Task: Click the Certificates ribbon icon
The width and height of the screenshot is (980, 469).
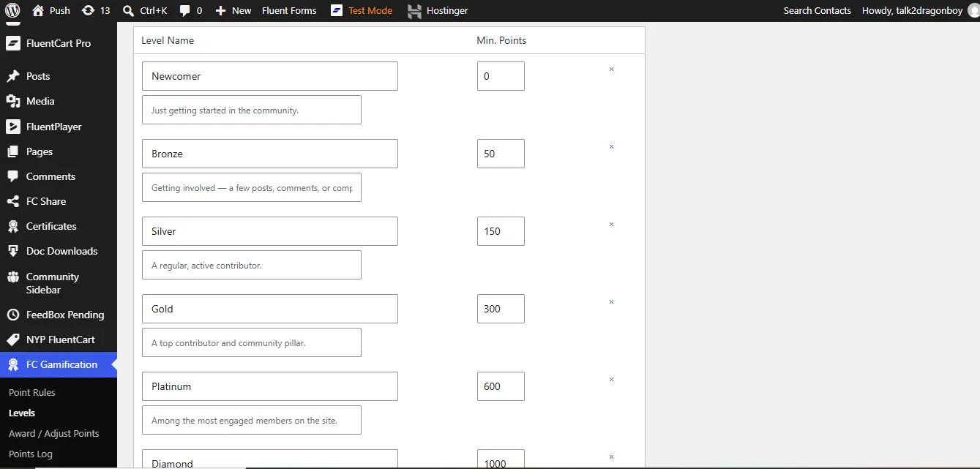Action: pos(12,226)
